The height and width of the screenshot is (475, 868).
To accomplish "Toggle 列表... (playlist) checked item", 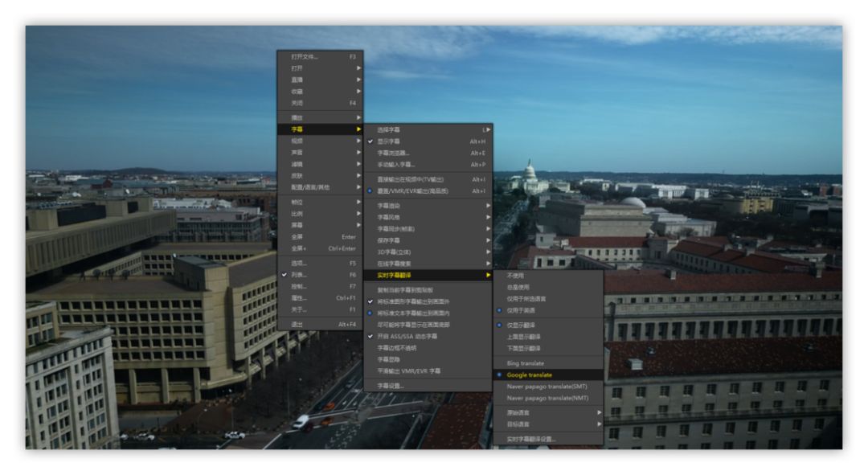I will click(x=298, y=275).
